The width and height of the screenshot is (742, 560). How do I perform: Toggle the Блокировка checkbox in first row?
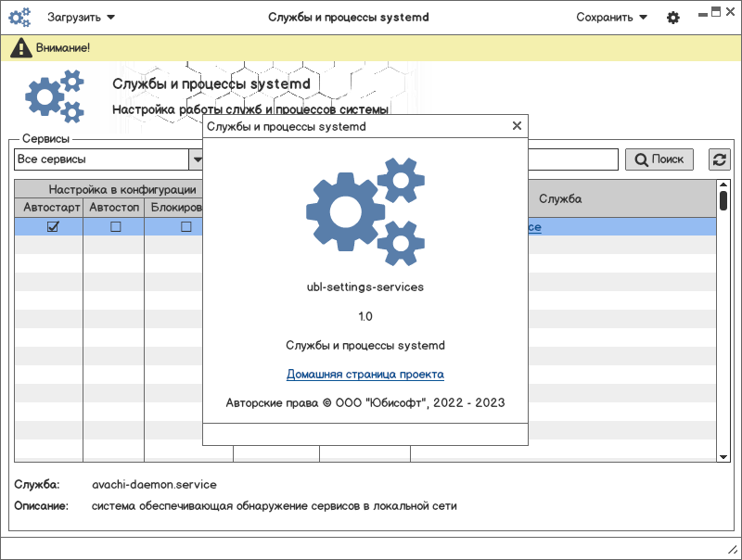185,226
